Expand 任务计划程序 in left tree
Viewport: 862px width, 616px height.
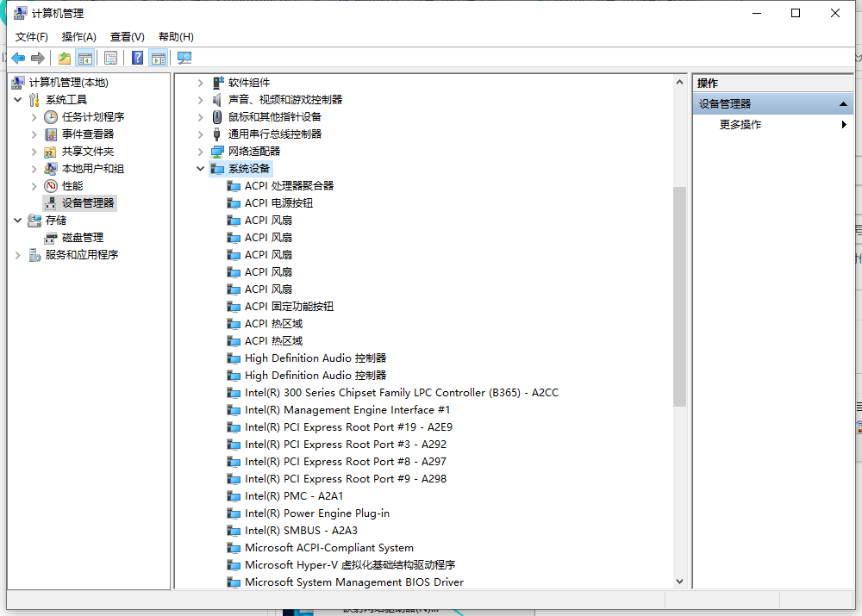coord(34,117)
